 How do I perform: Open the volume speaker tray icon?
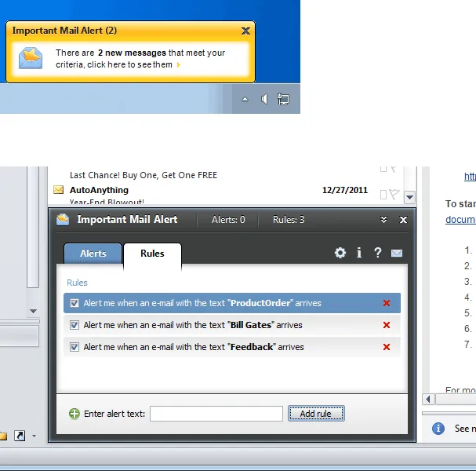coord(264,99)
